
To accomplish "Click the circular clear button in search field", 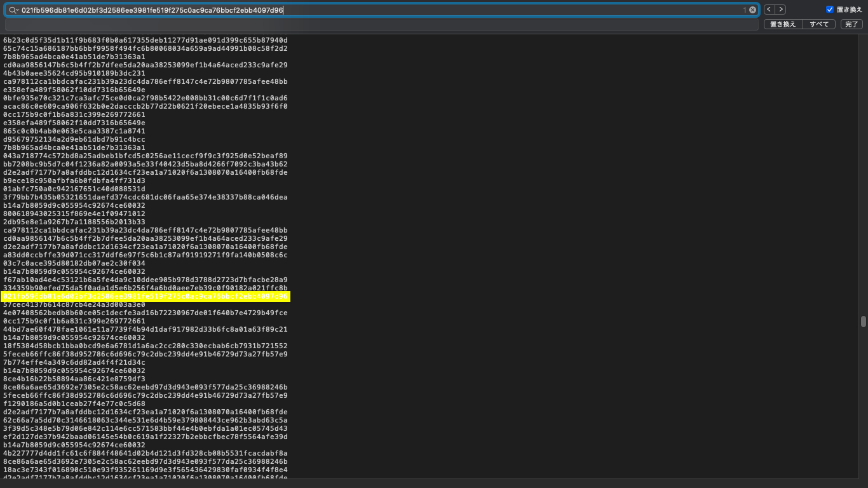I will pyautogui.click(x=752, y=10).
